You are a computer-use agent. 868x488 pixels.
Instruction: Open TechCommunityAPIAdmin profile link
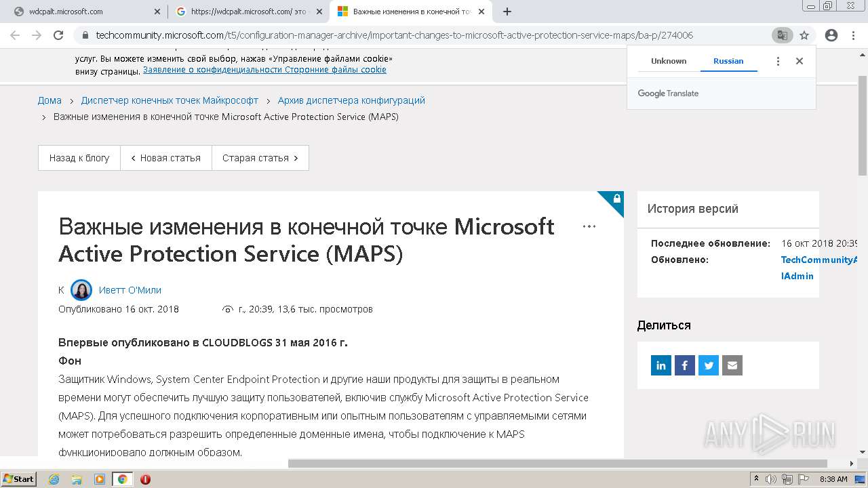[x=819, y=268]
